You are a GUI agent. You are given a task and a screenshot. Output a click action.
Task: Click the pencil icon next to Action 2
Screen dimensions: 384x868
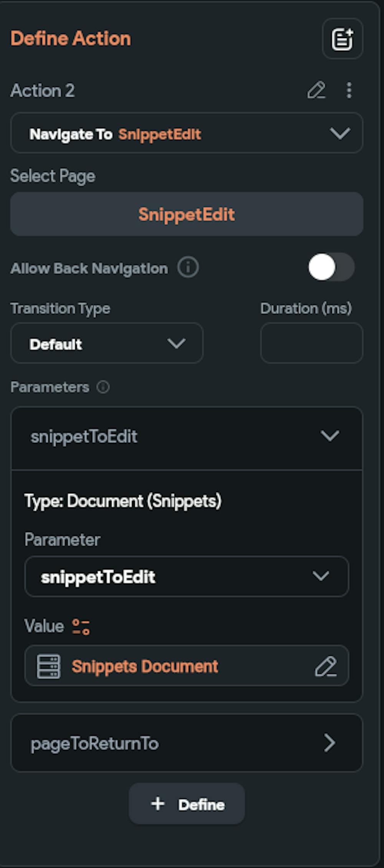(316, 91)
